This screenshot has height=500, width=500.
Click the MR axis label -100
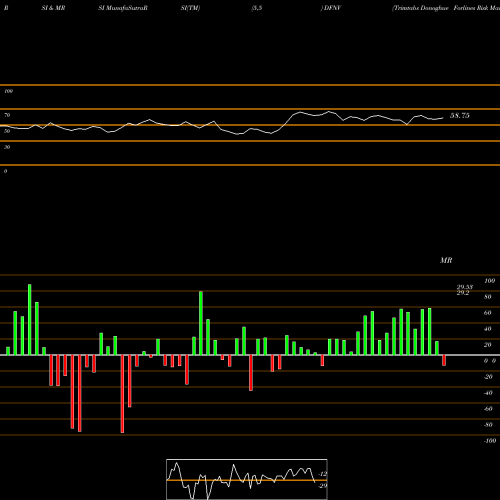[490, 441]
